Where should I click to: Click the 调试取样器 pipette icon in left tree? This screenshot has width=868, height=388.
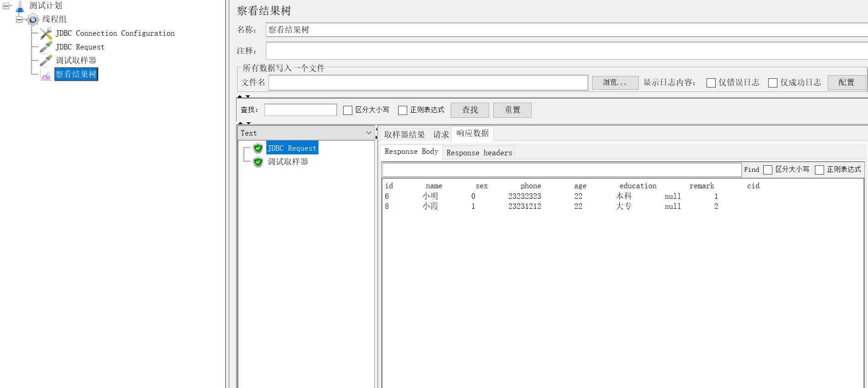click(x=46, y=60)
